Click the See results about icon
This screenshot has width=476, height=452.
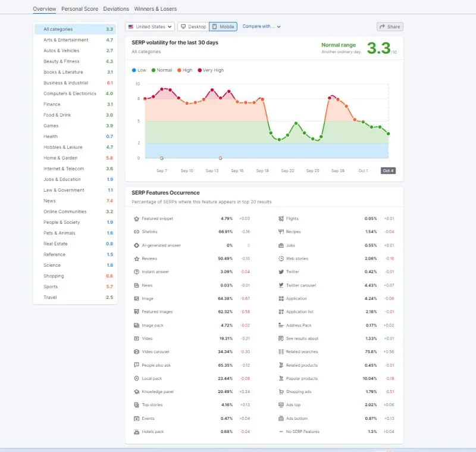click(281, 338)
